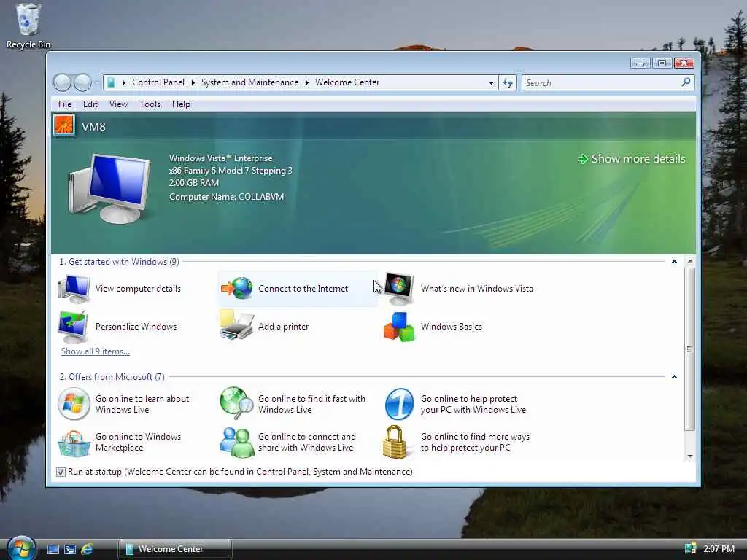The image size is (747, 560).
Task: Click the large computer image in banner
Action: click(x=110, y=187)
